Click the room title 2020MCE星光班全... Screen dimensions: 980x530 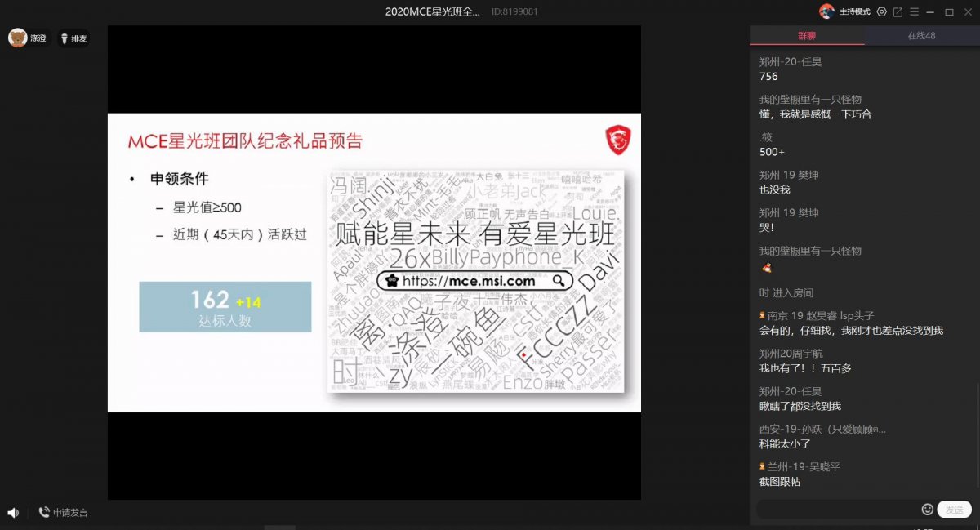433,11
